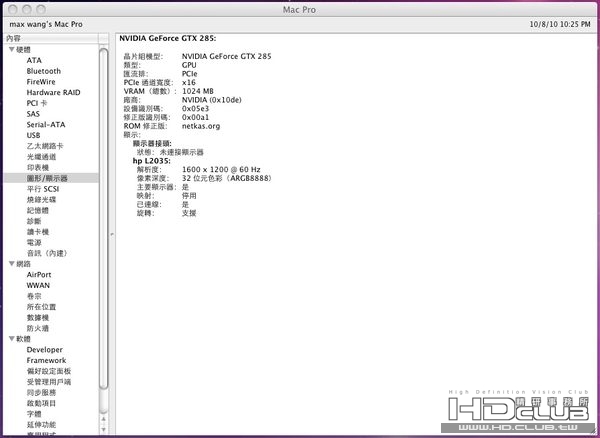Image resolution: width=600 pixels, height=438 pixels.
Task: Open the 平行 SCSI entry
Action: point(43,189)
